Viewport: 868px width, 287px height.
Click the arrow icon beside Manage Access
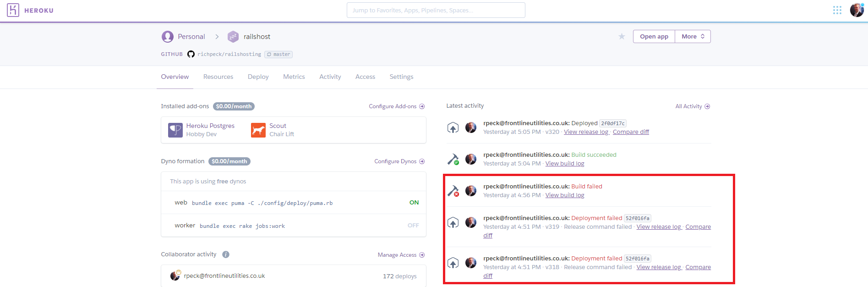coord(422,255)
